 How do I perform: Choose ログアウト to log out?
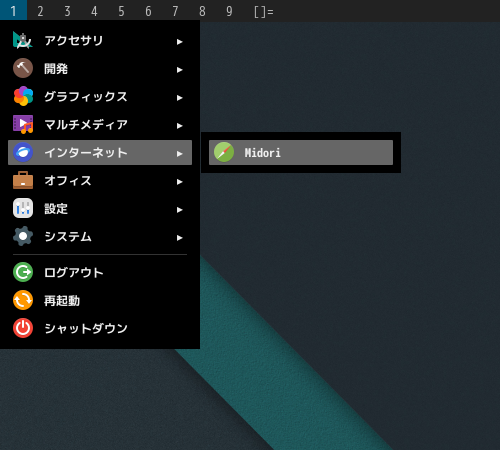coord(100,272)
